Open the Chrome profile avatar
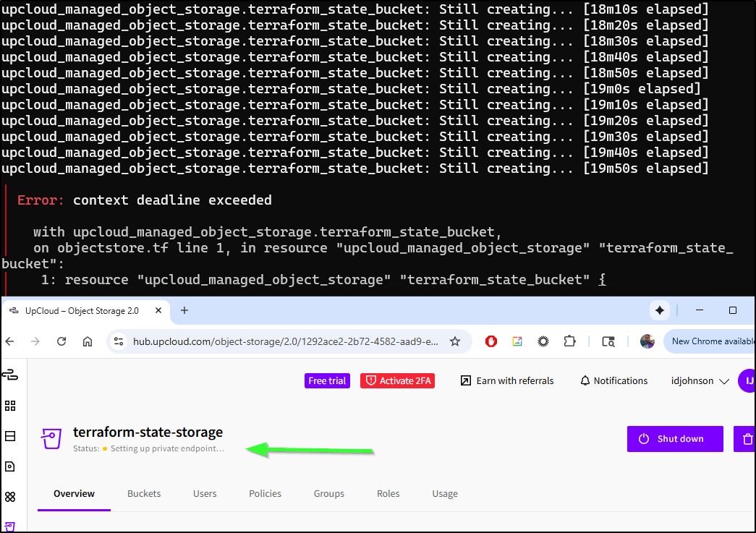 click(647, 341)
